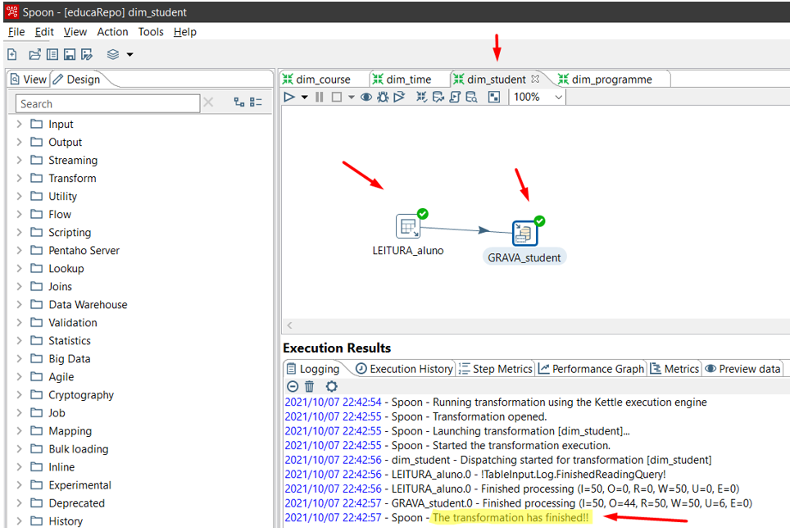Stop the running transformation
790x532 pixels.
(x=337, y=97)
